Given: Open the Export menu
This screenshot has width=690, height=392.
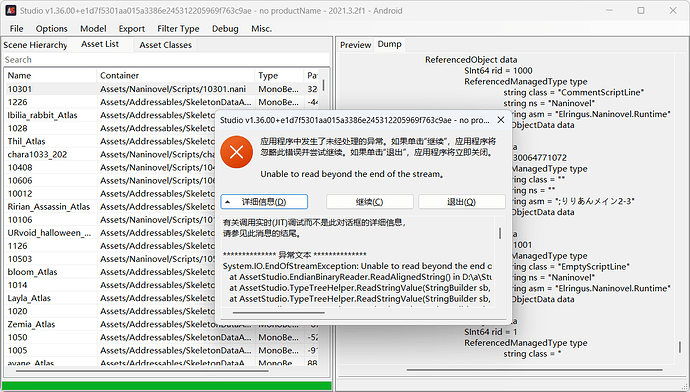Looking at the screenshot, I should [132, 29].
